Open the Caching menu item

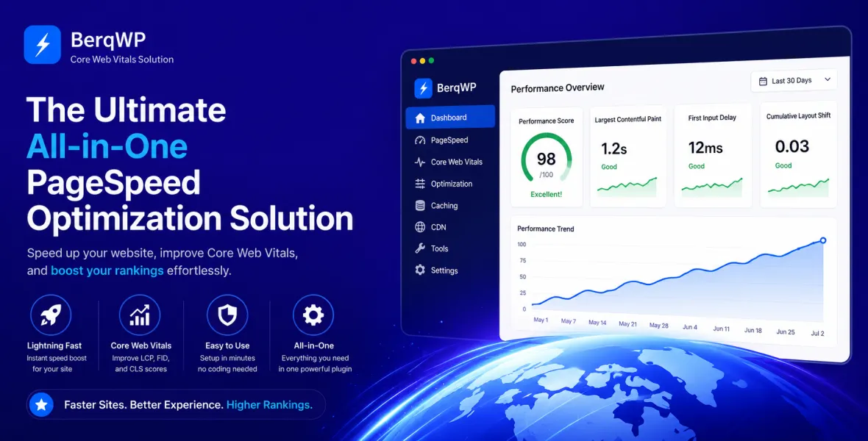pyautogui.click(x=444, y=206)
